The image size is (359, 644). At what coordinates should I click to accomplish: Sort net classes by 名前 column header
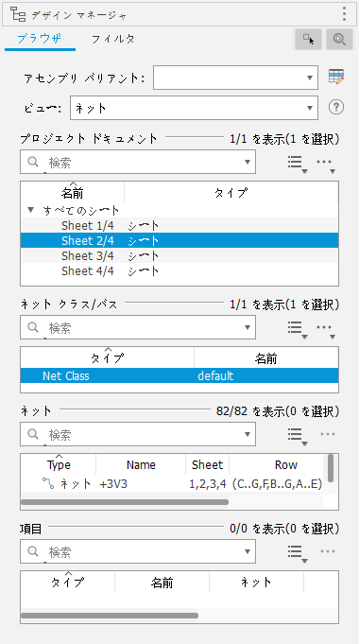(266, 358)
